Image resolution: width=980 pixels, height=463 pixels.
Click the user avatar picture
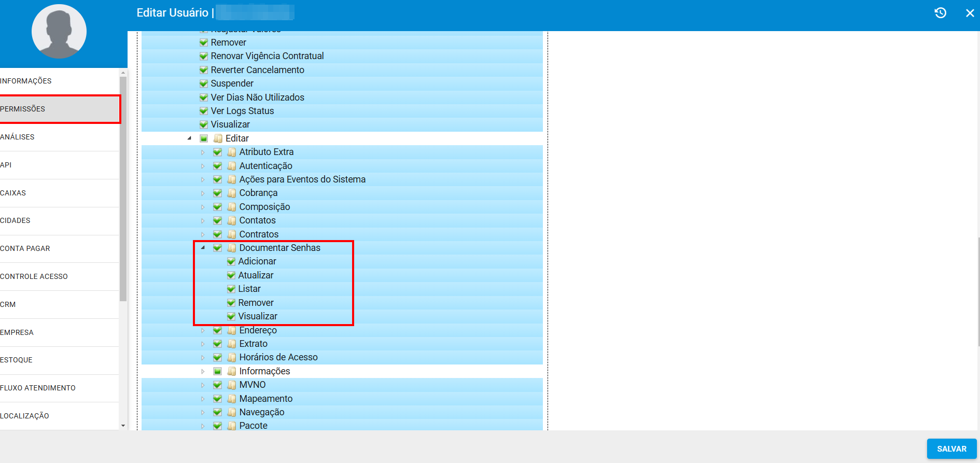click(59, 31)
